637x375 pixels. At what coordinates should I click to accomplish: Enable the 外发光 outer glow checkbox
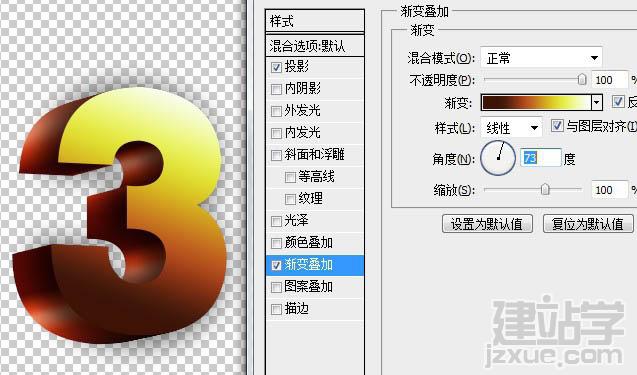click(x=276, y=111)
